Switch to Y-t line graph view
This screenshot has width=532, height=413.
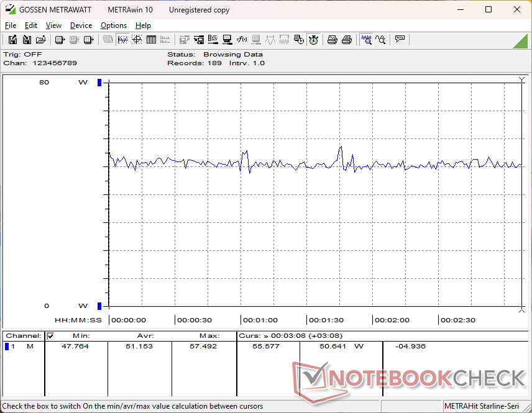pos(122,40)
